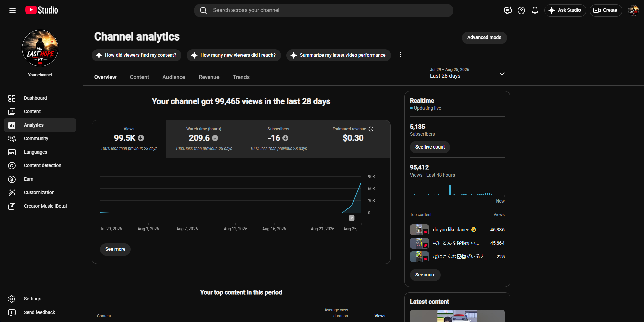Select the Watch time (hours) metric card
The height and width of the screenshot is (322, 644).
click(204, 139)
